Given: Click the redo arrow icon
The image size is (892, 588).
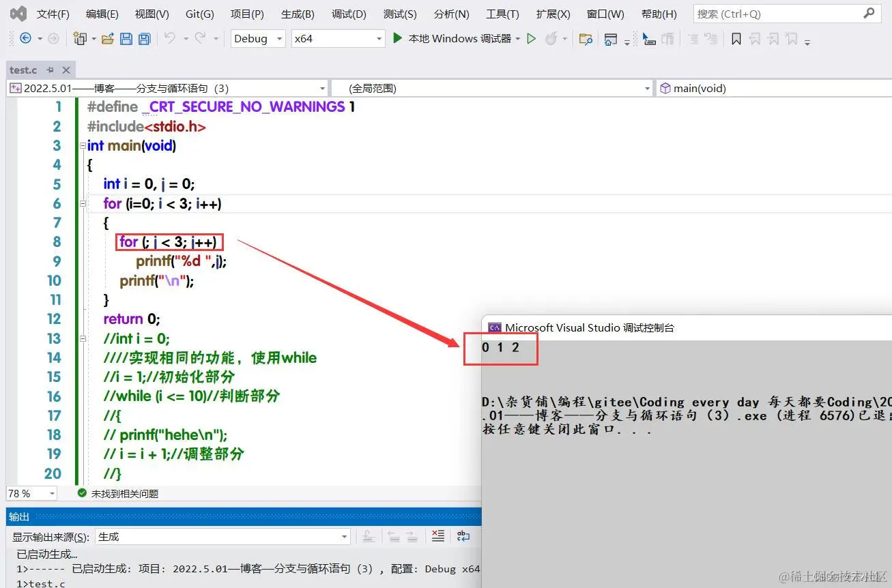Looking at the screenshot, I should tap(200, 38).
